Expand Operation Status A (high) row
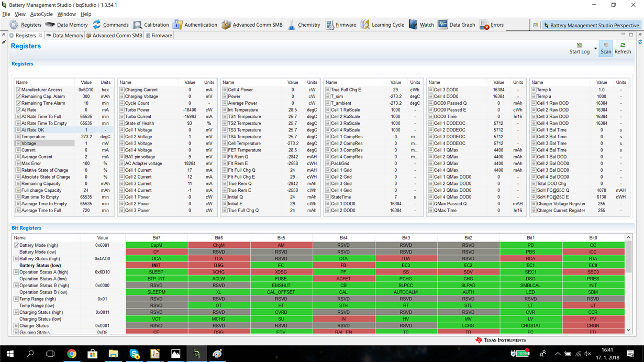Screen dimensions: 644x362 [16, 272]
